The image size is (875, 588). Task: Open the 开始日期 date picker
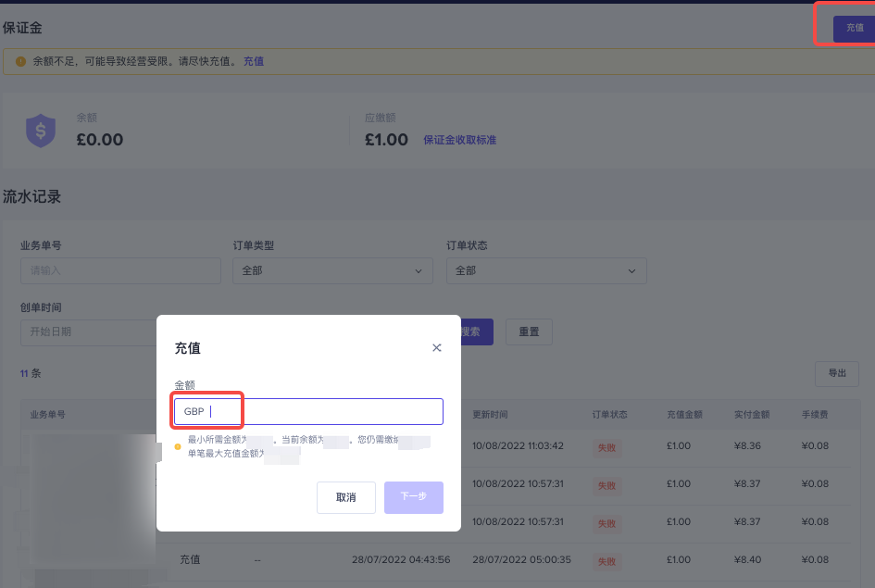tap(89, 332)
